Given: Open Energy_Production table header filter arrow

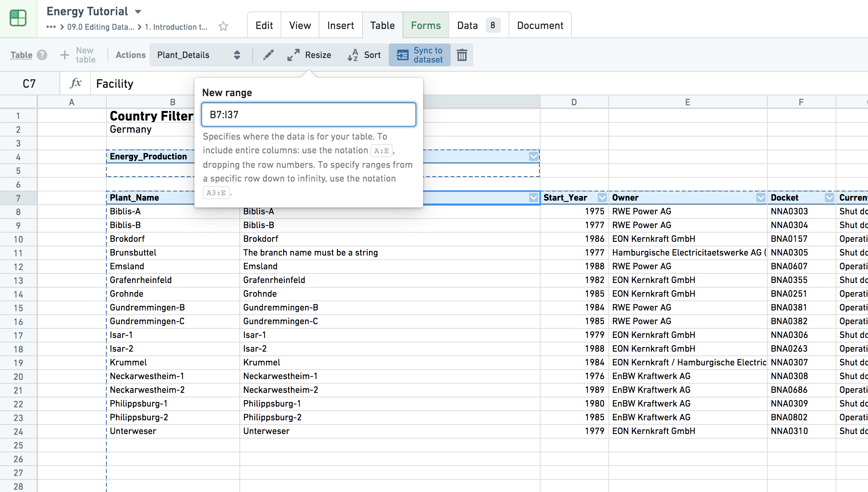Looking at the screenshot, I should click(534, 156).
